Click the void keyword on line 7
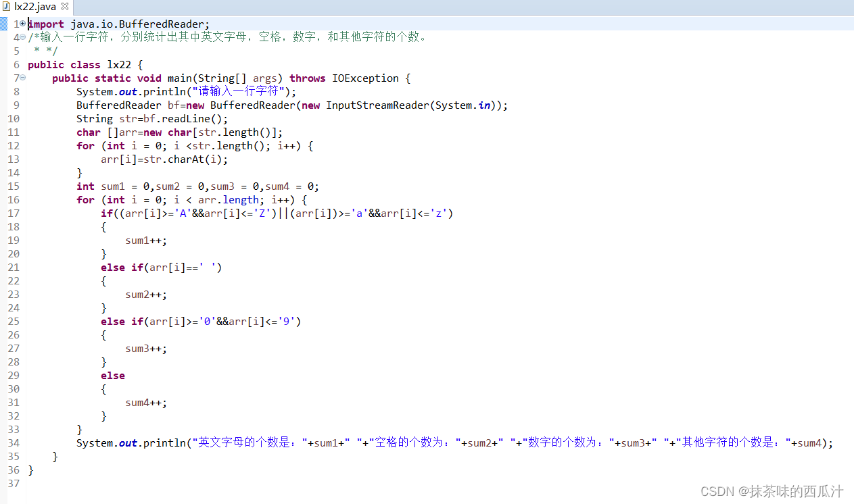This screenshot has height=504, width=854. point(149,78)
